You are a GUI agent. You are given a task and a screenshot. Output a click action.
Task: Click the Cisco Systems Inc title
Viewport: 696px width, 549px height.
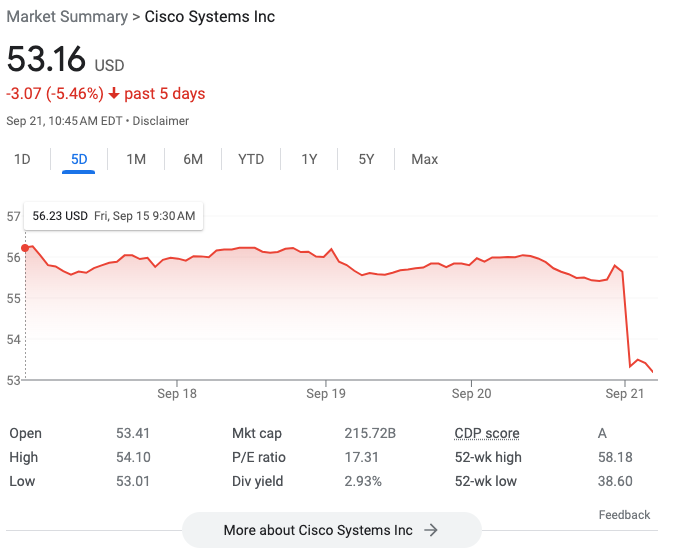(x=210, y=17)
